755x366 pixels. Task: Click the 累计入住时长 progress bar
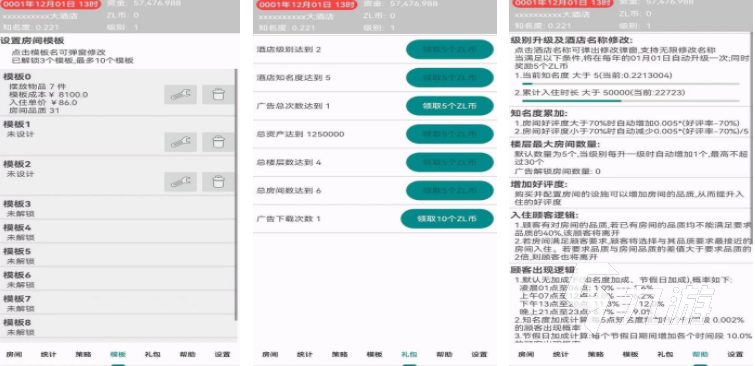pyautogui.click(x=631, y=101)
